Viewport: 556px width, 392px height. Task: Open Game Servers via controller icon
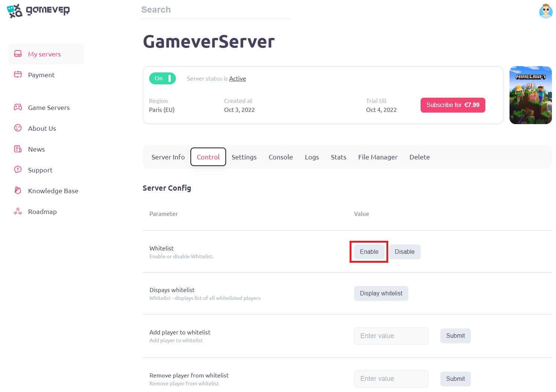coord(17,107)
